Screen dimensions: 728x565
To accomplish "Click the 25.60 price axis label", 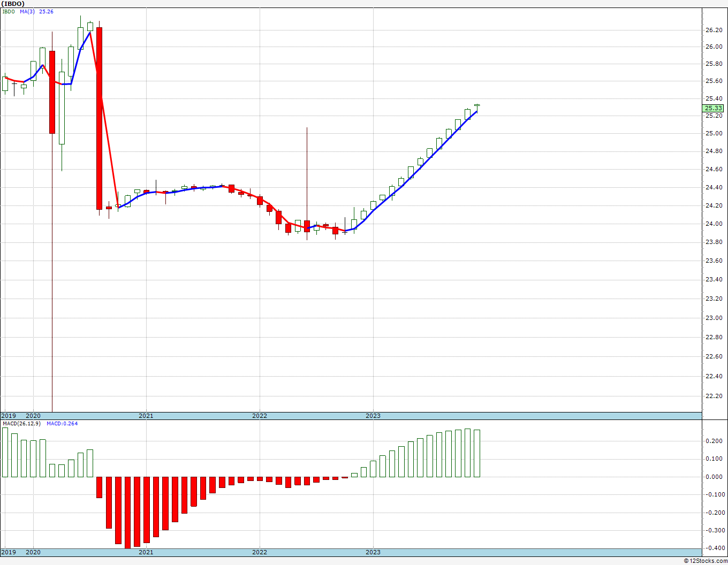I will pyautogui.click(x=714, y=81).
